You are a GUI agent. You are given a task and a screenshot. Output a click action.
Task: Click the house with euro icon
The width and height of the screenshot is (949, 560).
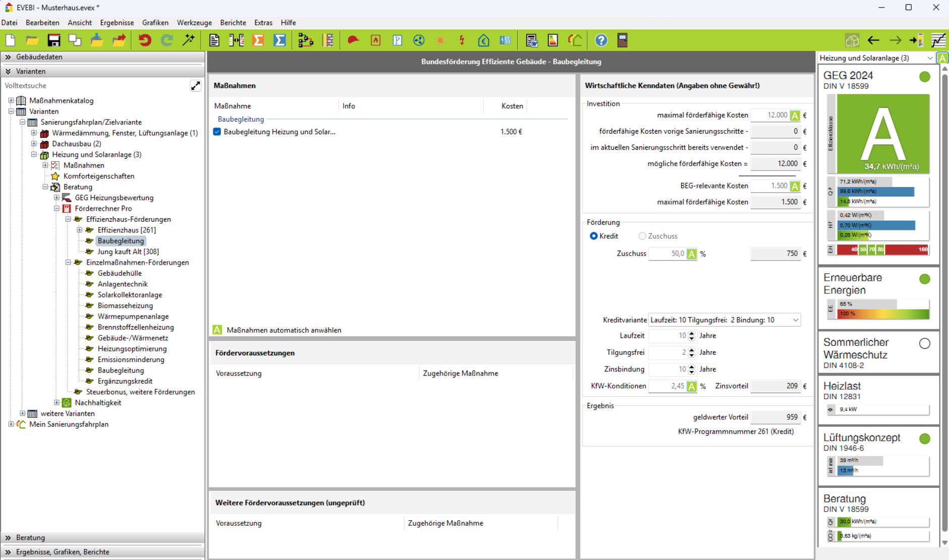[x=483, y=40]
